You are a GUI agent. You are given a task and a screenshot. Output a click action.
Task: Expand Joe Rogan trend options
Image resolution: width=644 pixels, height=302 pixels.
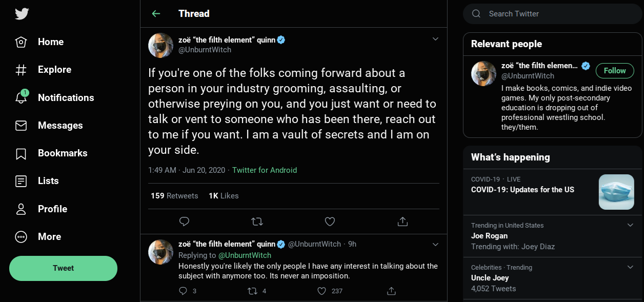point(630,225)
